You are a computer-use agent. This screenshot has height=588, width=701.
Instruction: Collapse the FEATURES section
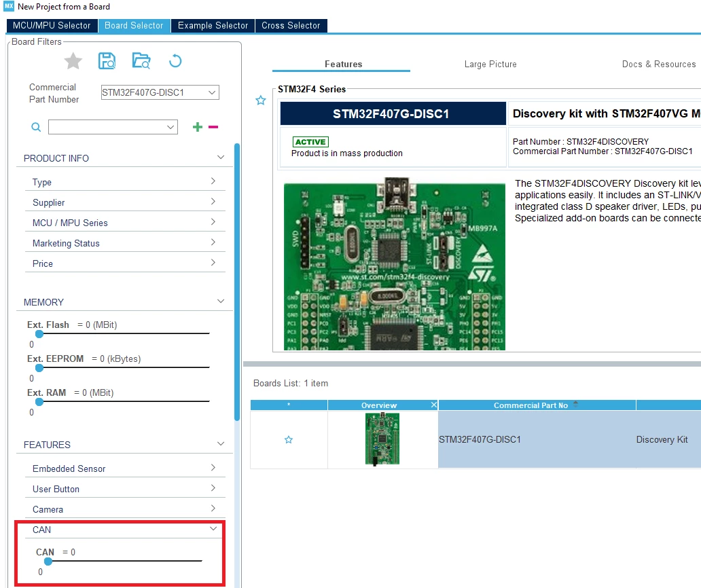(x=220, y=443)
